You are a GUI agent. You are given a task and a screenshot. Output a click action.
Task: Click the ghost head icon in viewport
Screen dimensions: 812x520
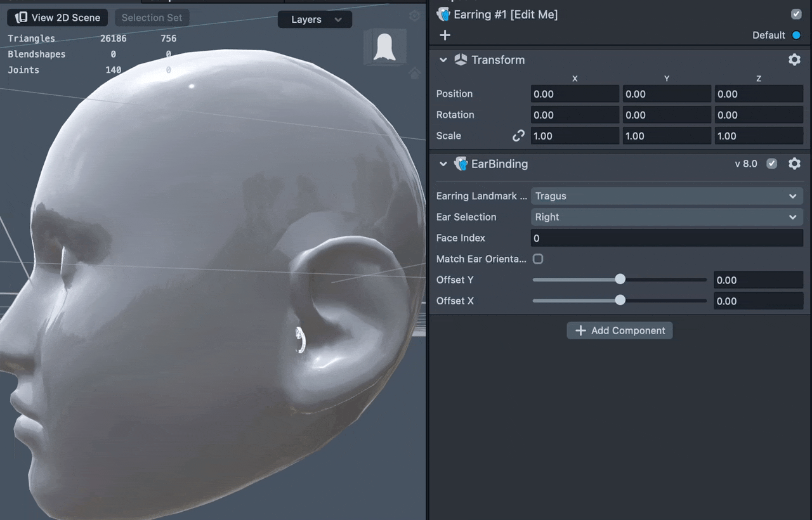tap(384, 48)
